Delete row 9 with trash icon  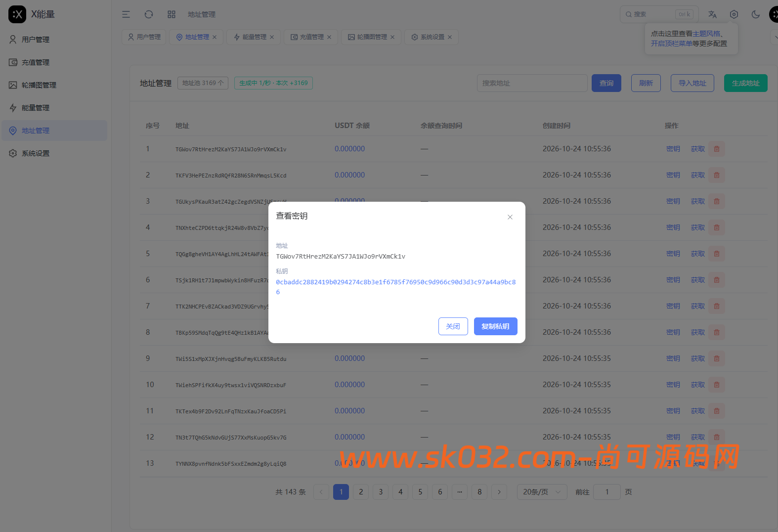(717, 358)
